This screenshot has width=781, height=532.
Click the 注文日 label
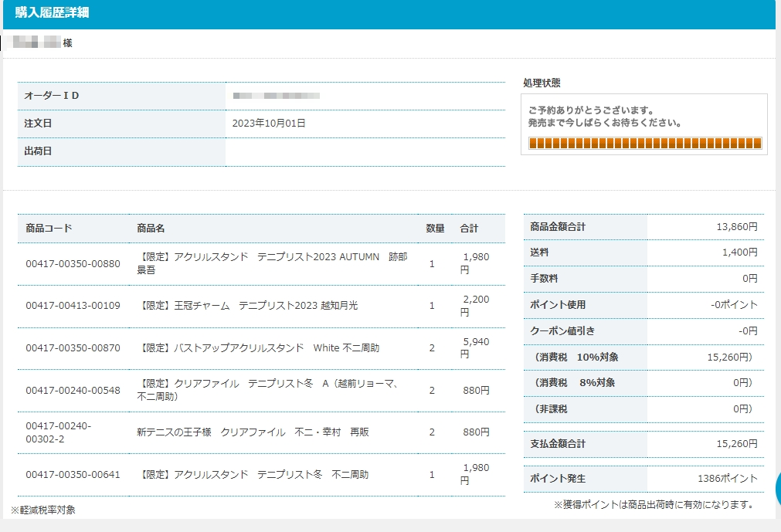(38, 124)
